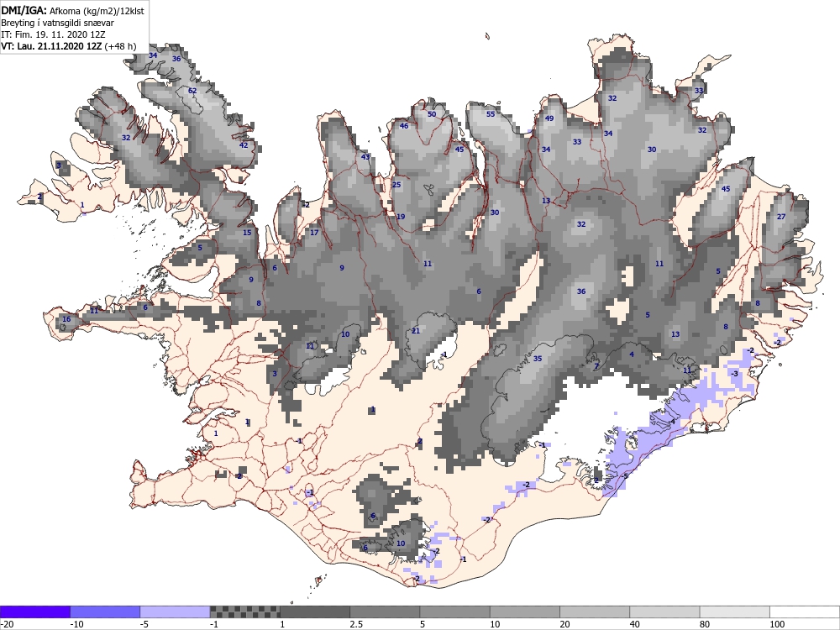Click the white above-100 legend swatch
The image size is (840, 630).
(805, 612)
